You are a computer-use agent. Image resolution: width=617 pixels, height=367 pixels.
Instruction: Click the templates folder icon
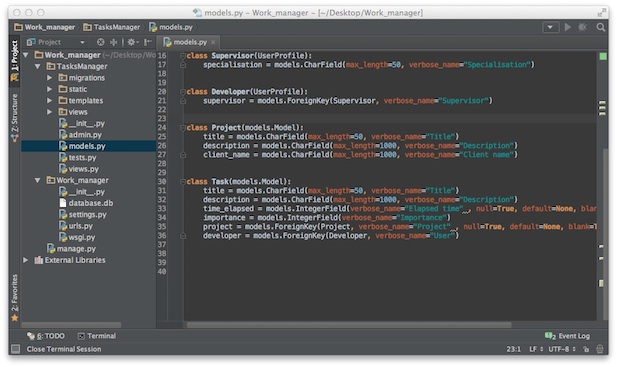coord(63,101)
